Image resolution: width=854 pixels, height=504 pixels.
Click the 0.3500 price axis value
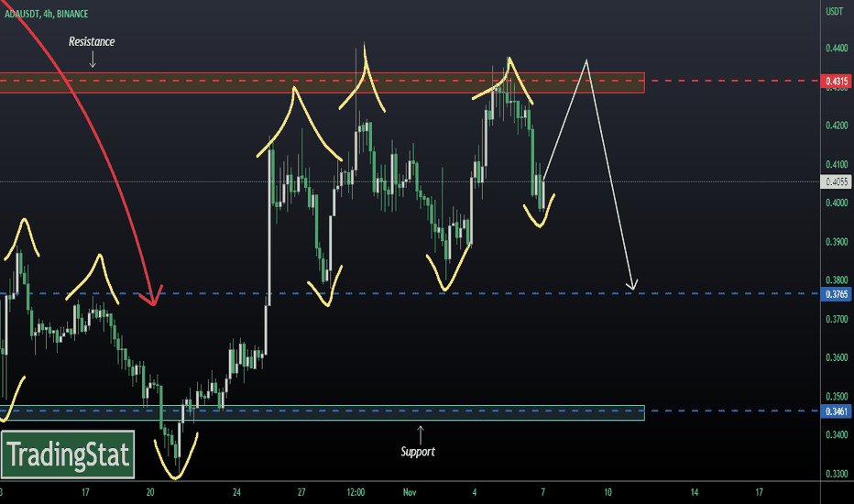click(837, 396)
